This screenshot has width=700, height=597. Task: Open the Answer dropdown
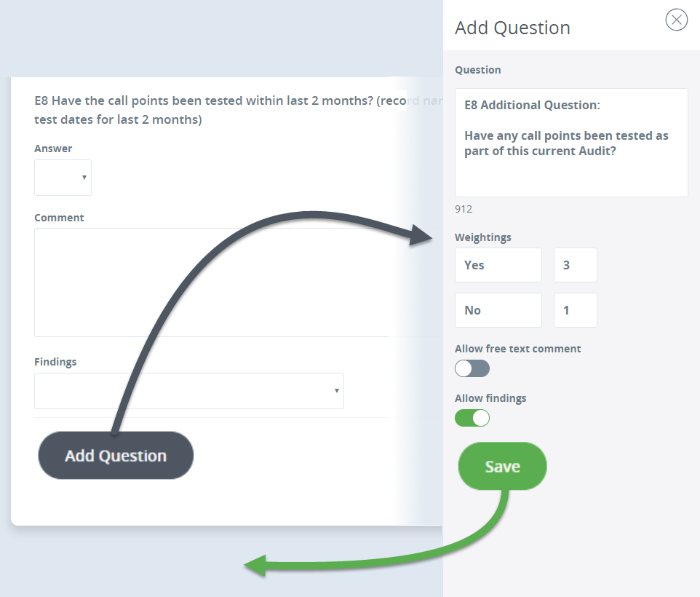tap(63, 178)
